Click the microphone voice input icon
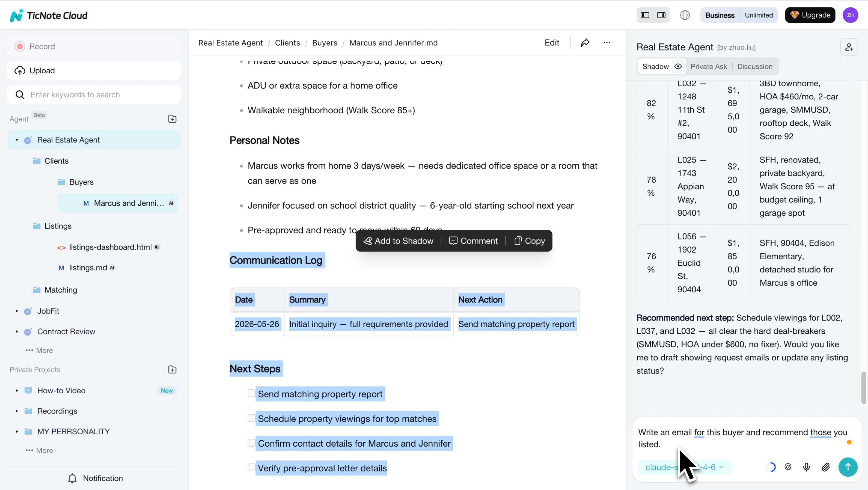Screen dimensions: 868x490 tap(807, 467)
